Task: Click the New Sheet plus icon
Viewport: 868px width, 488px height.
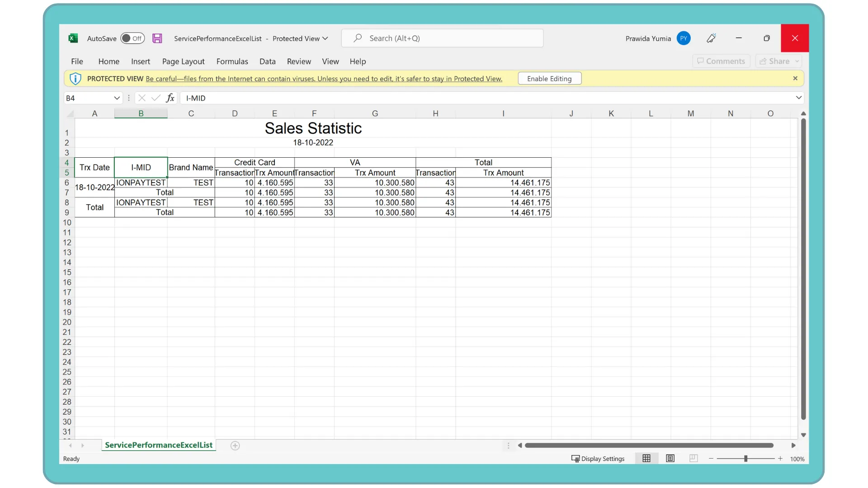Action: [x=235, y=446]
